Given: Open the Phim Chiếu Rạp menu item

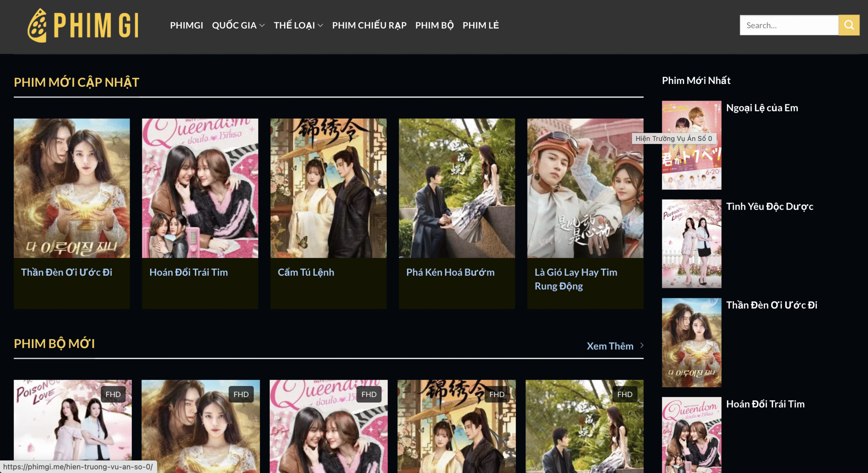Looking at the screenshot, I should coord(369,25).
